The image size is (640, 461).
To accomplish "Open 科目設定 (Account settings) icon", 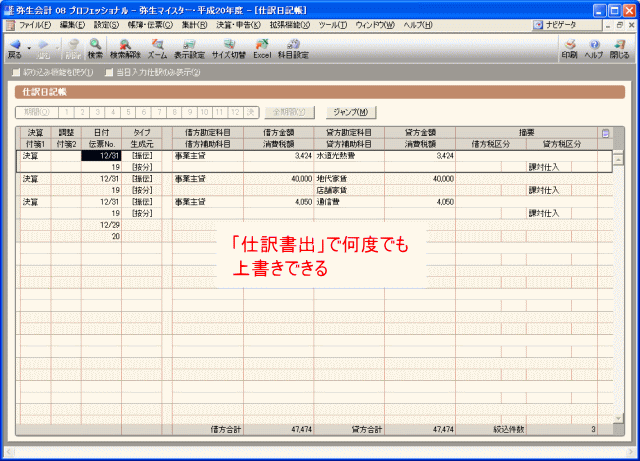I will [x=292, y=48].
